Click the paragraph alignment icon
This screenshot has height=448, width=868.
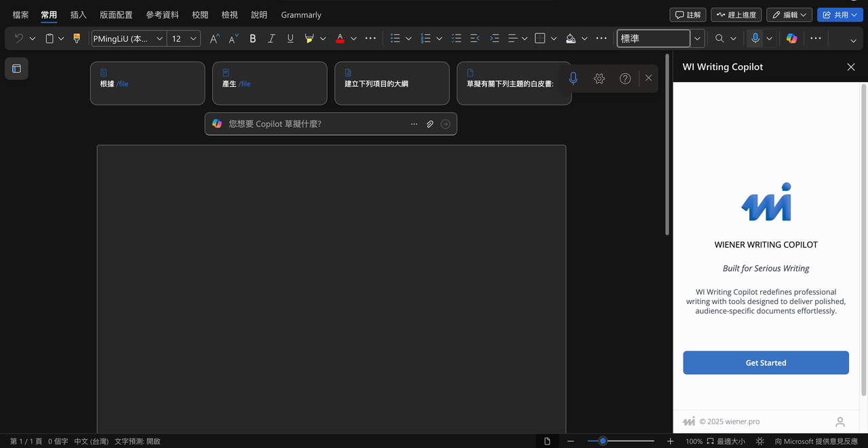[x=513, y=39]
